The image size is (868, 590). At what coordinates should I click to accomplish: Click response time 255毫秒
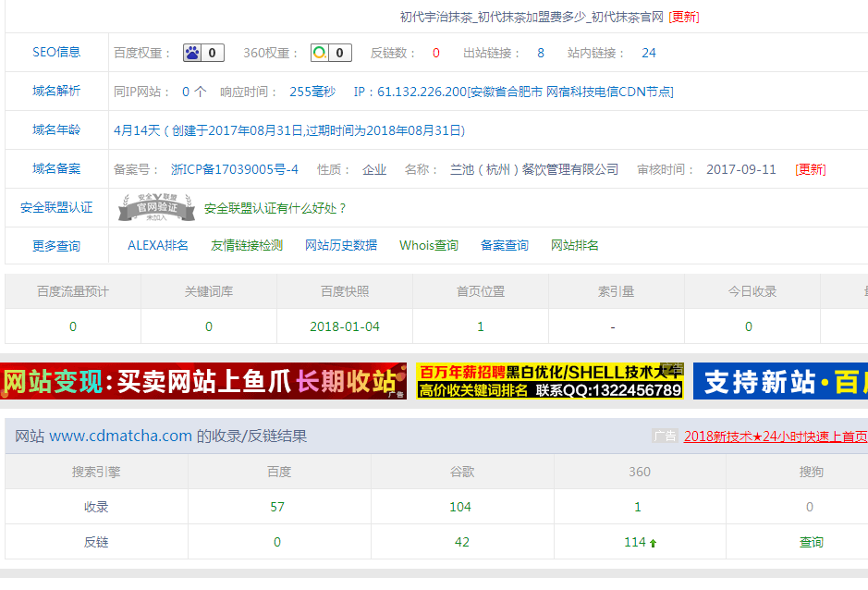point(312,92)
